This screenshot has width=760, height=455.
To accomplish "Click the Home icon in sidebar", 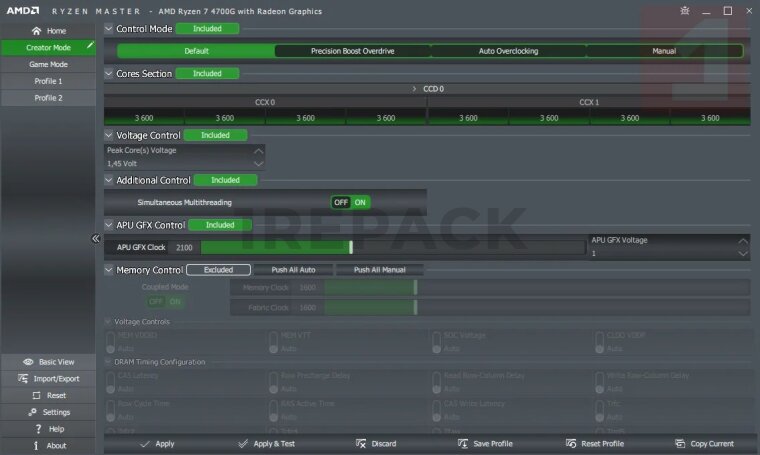I will 36,31.
